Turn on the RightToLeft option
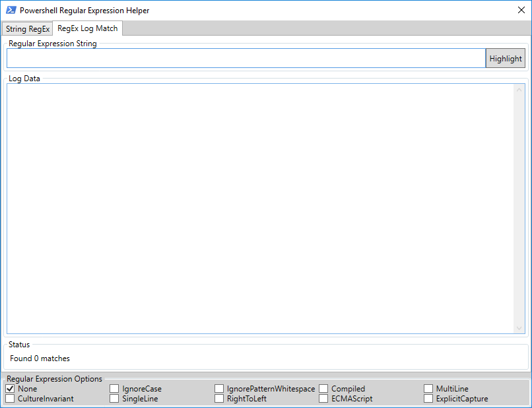532x408 pixels. pos(219,399)
